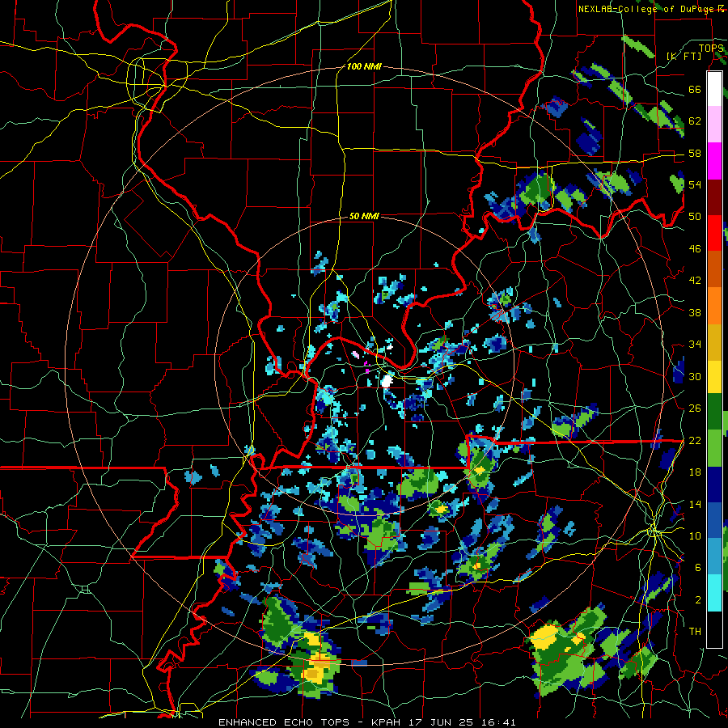This screenshot has width=728, height=728.
Task: Select the 42 label on the legend
Action: coord(695,281)
